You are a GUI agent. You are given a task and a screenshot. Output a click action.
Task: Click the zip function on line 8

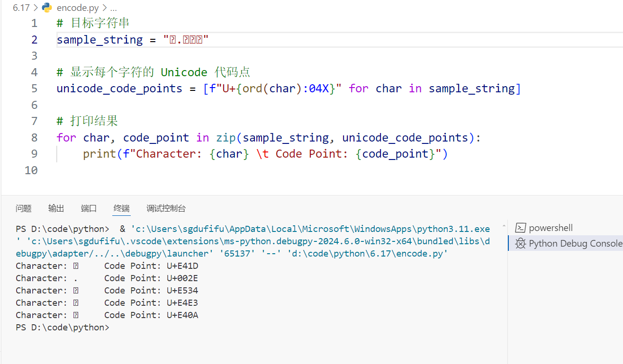[226, 138]
